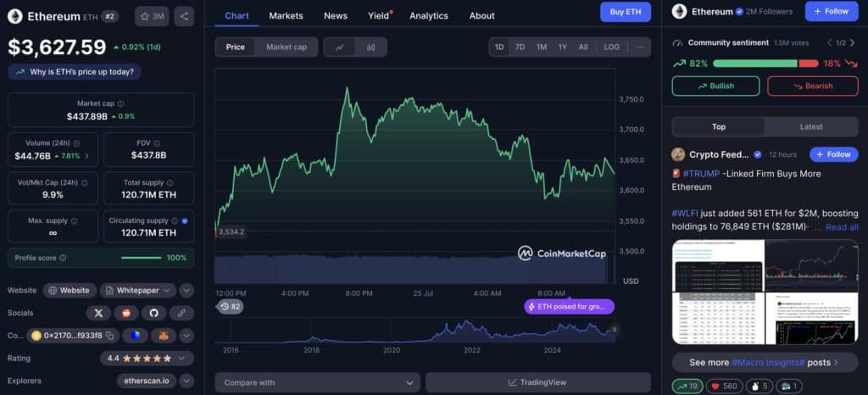
Task: Open chart more options ellipsis
Action: 641,47
